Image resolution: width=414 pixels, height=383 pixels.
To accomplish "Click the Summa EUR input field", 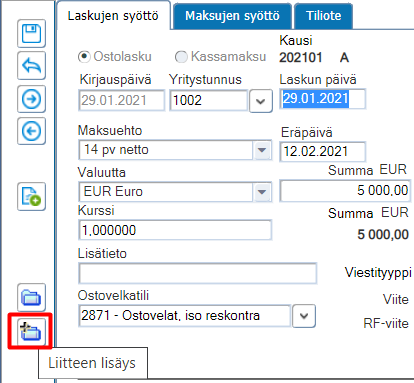I will point(345,191).
